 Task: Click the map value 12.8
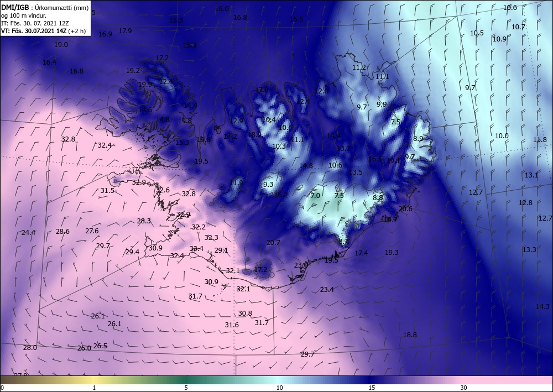(x=525, y=203)
